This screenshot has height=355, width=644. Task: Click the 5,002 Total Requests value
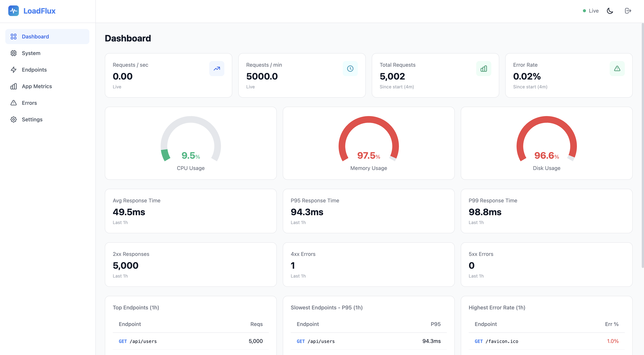click(x=392, y=77)
